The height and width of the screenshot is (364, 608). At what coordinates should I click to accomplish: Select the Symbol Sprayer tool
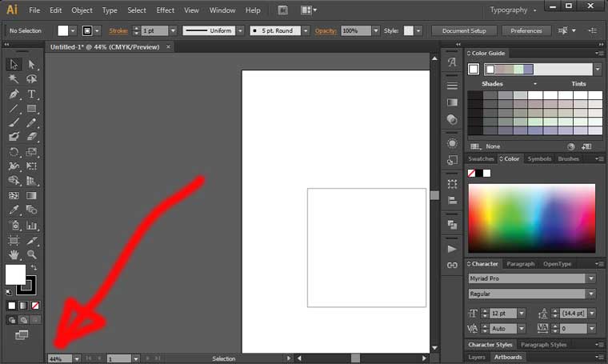pyautogui.click(x=14, y=226)
